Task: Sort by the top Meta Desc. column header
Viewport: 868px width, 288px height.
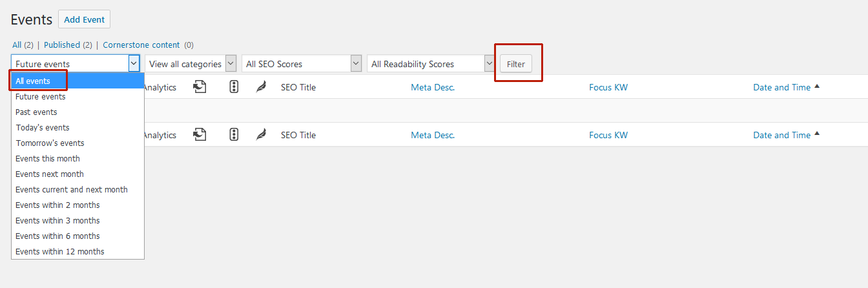Action: point(433,87)
